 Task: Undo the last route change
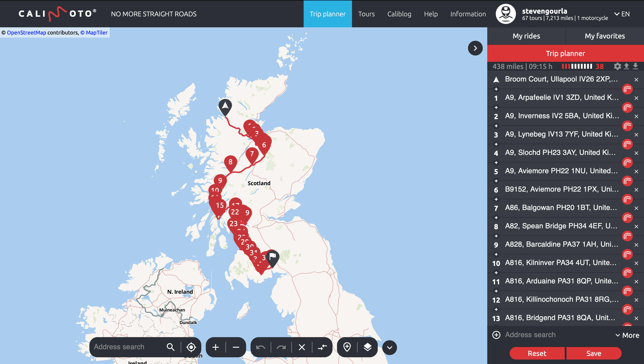pos(260,347)
